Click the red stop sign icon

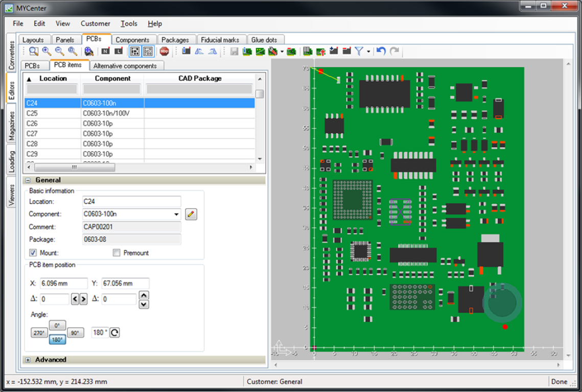[164, 51]
